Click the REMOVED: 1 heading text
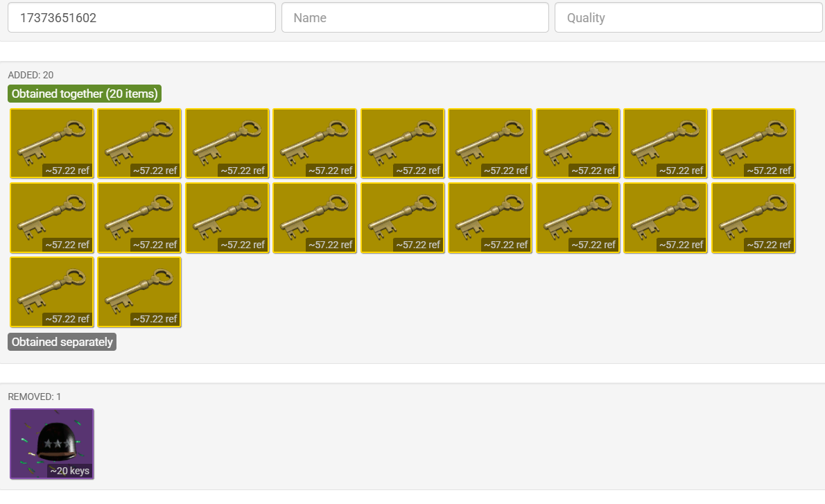 coord(34,397)
